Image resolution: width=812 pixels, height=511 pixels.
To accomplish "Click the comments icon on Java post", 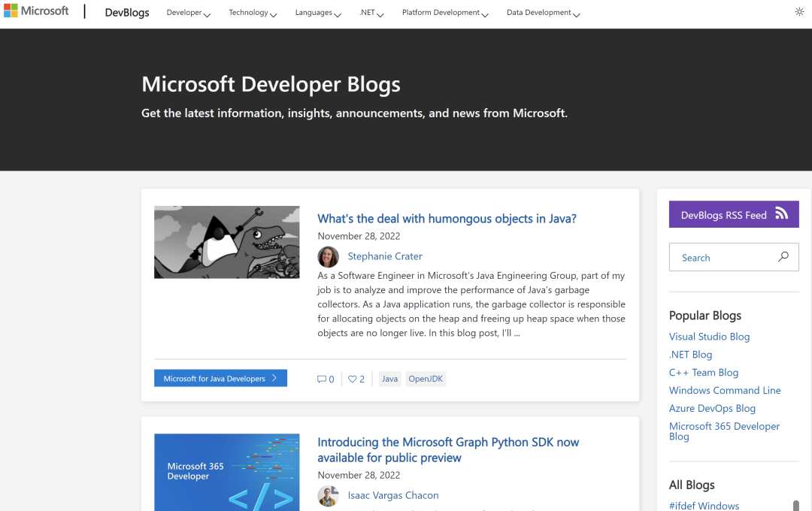I will tap(322, 379).
